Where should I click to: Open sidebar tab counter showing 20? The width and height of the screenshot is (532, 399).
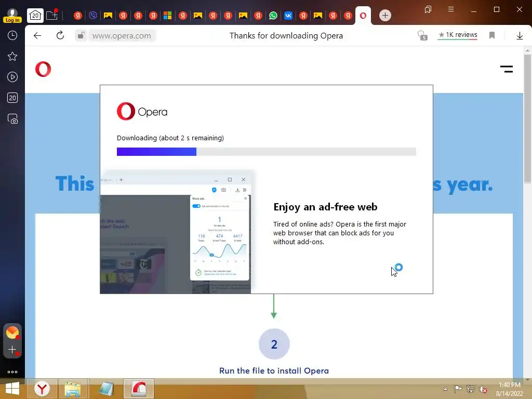pyautogui.click(x=12, y=98)
